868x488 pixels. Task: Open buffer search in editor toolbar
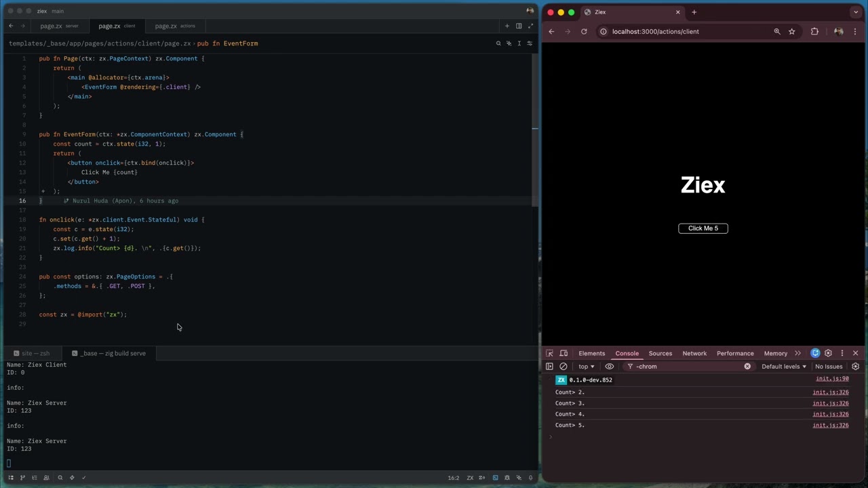click(498, 43)
